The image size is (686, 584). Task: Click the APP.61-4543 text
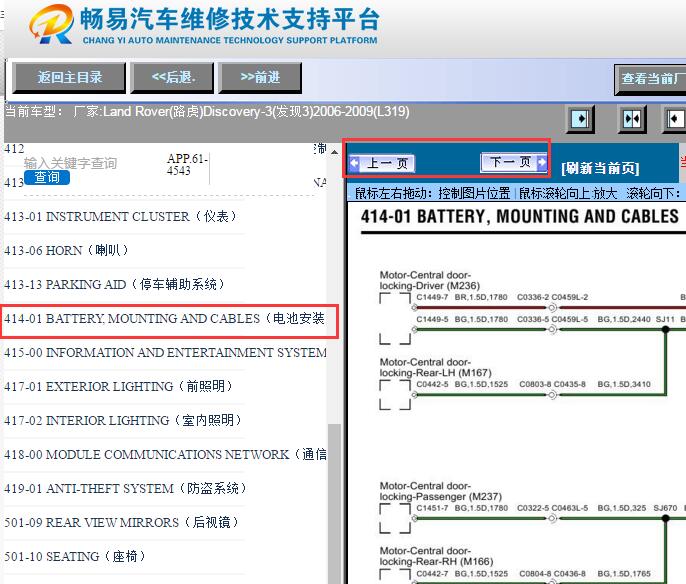click(x=187, y=164)
